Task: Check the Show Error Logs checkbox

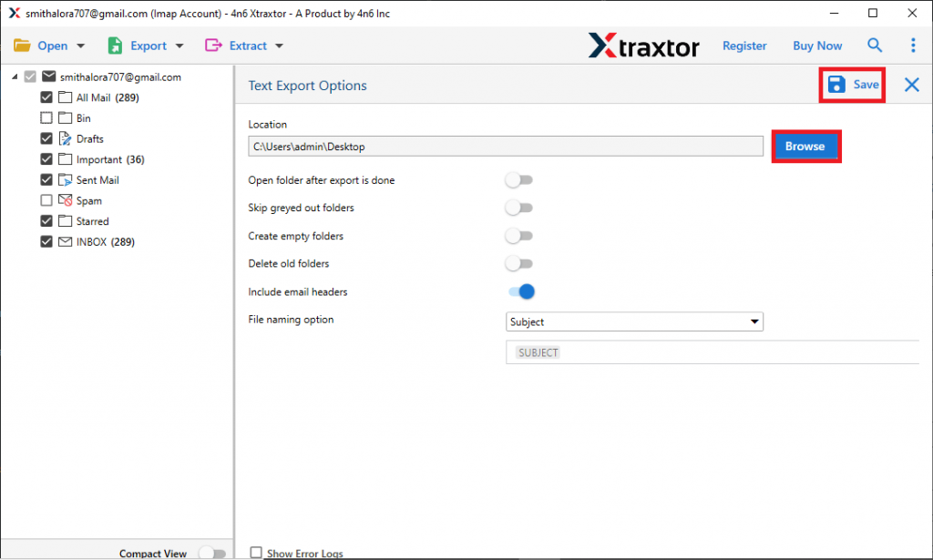Action: tap(256, 552)
